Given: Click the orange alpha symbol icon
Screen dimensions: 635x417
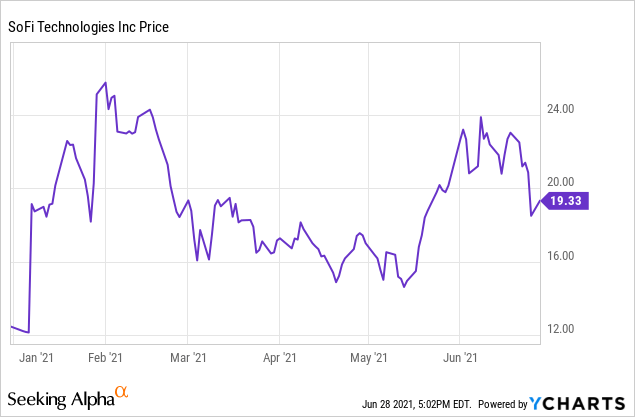Looking at the screenshot, I should tap(122, 393).
